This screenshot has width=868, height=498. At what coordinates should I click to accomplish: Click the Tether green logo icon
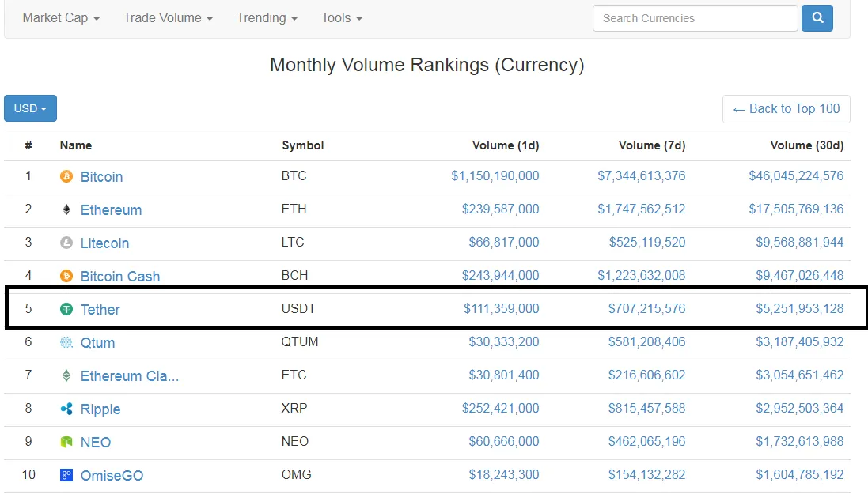(66, 309)
